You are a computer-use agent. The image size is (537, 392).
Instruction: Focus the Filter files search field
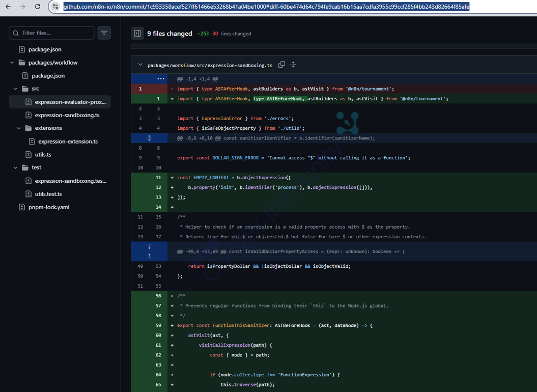[51, 33]
